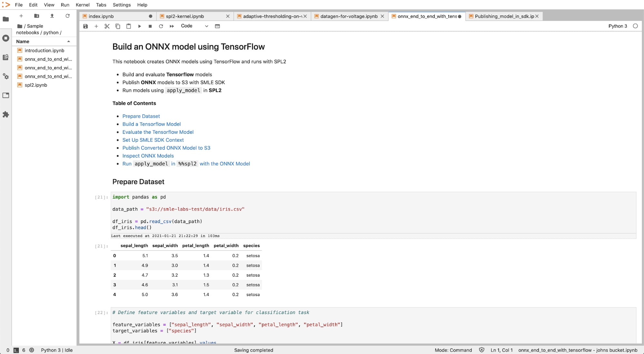Open the File Browser sidebar panel
The height and width of the screenshot is (354, 644).
[6, 19]
